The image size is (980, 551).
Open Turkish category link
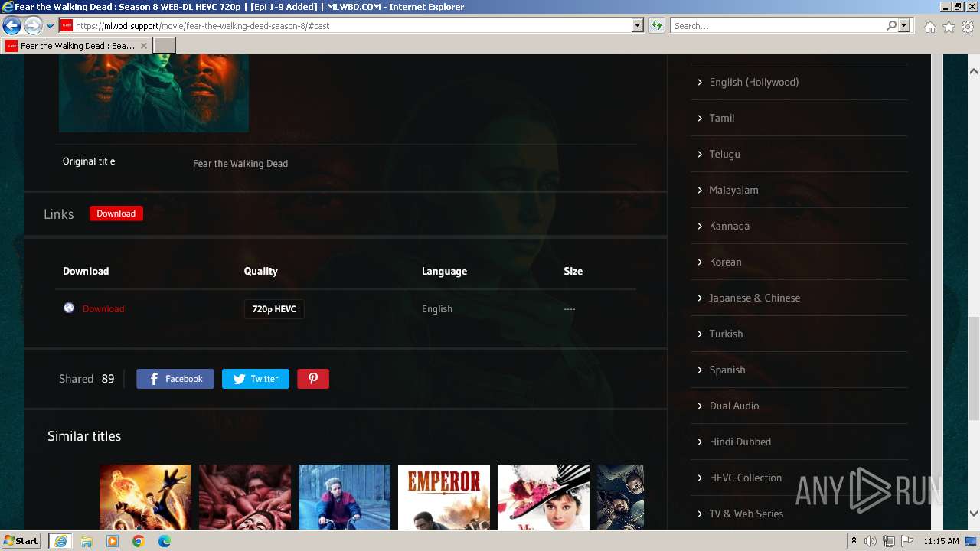(x=726, y=334)
